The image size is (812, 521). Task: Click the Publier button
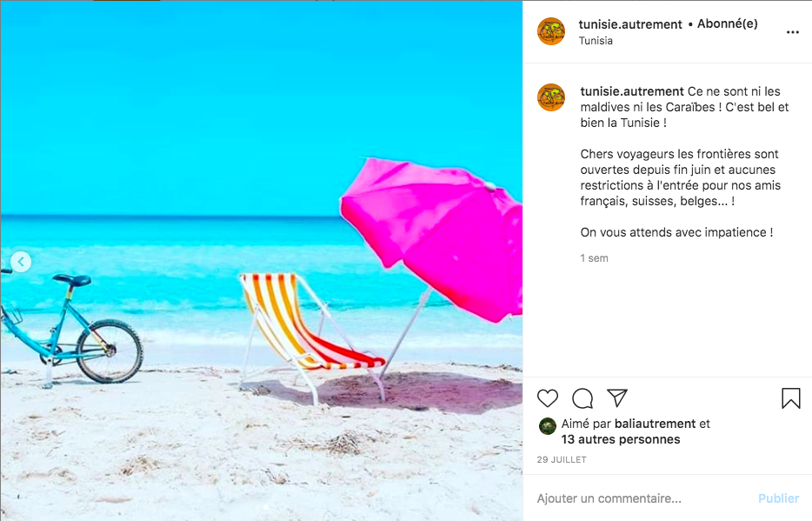778,498
